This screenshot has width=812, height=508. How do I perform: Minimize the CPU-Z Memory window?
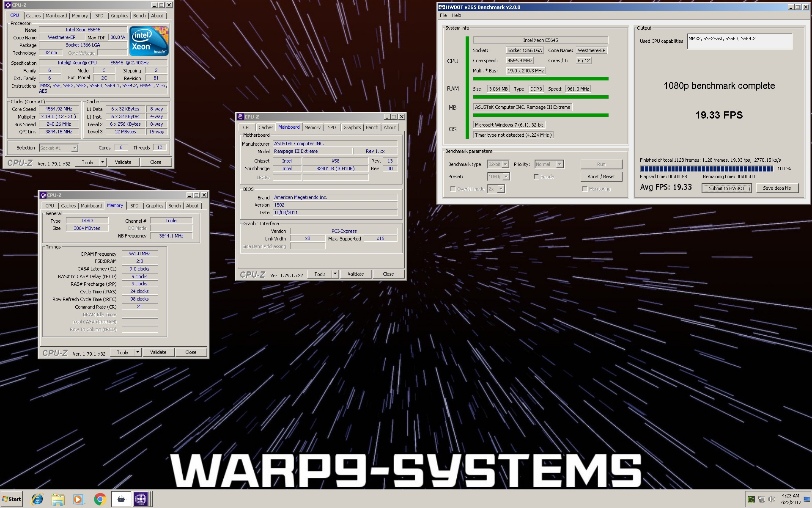[189, 195]
